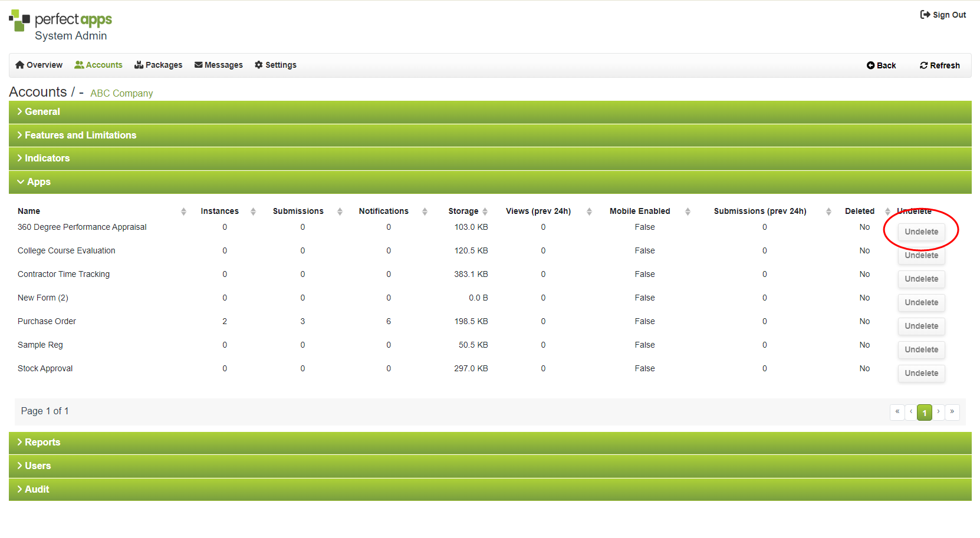
Task: Select page 1 in pagination
Action: coord(925,412)
